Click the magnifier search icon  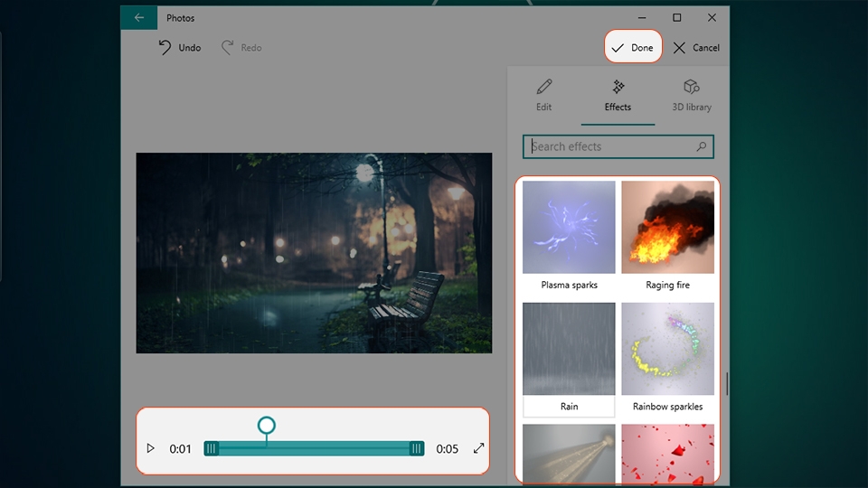[702, 146]
